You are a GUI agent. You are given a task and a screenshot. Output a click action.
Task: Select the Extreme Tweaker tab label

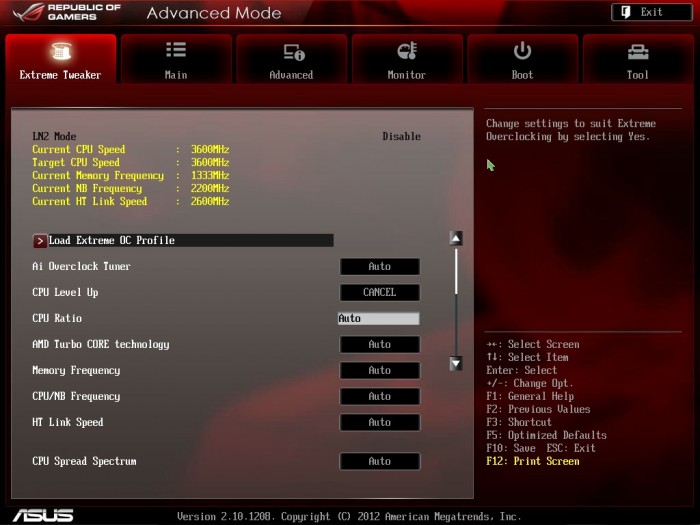tap(60, 75)
